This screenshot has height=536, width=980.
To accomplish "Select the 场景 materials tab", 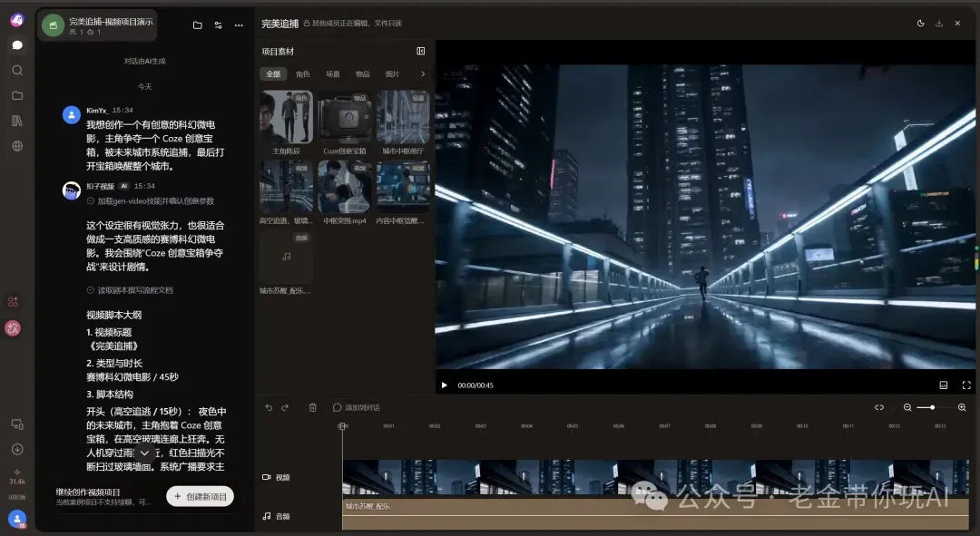I will [332, 73].
